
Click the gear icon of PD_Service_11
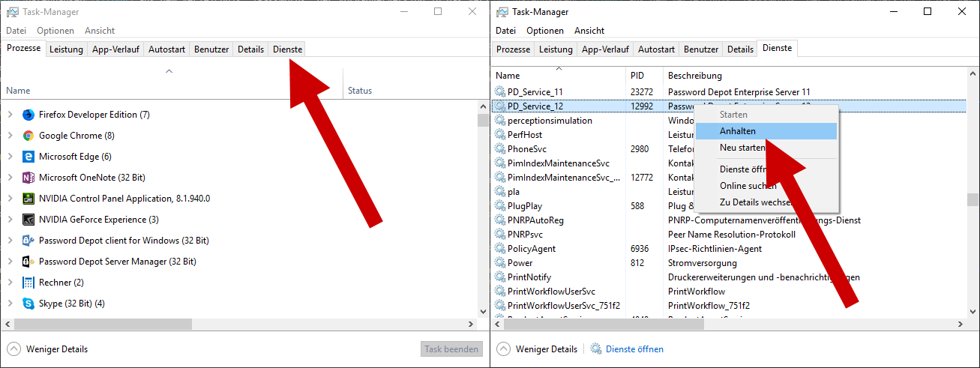500,91
